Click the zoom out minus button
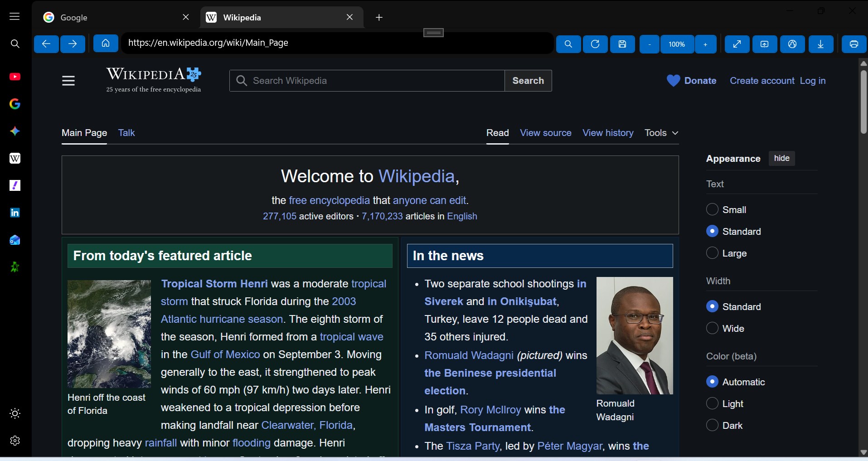This screenshot has height=461, width=868. coord(650,44)
